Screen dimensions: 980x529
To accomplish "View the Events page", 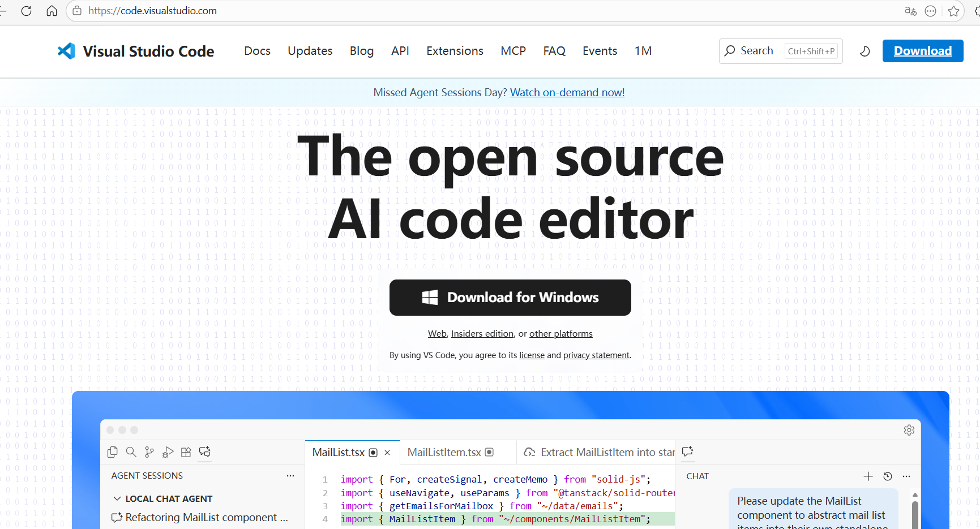I will pos(600,51).
